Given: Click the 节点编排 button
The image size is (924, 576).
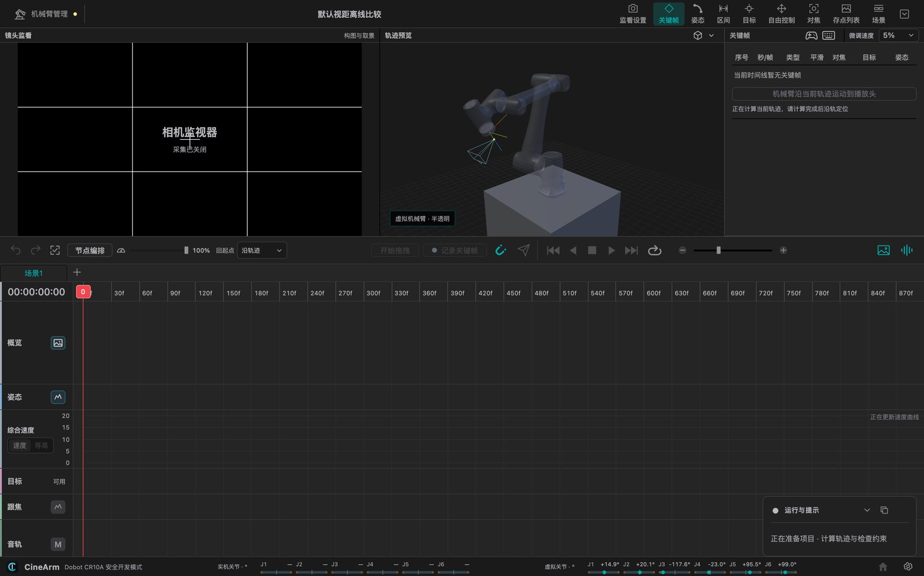Looking at the screenshot, I should 90,250.
